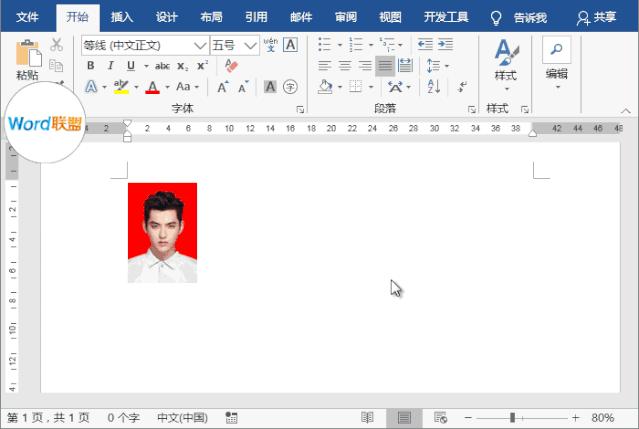Click the phonetic guide wén icon
This screenshot has height=429, width=639.
coord(271,44)
